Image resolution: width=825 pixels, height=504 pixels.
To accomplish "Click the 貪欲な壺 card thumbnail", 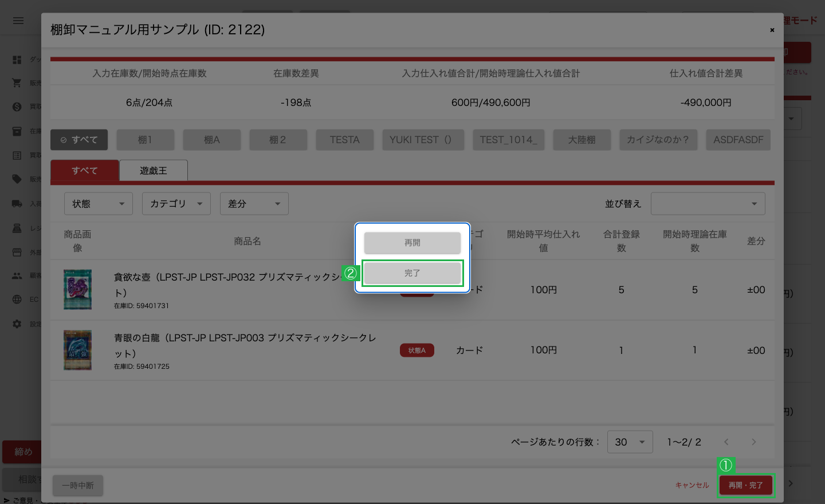I will coord(77,290).
